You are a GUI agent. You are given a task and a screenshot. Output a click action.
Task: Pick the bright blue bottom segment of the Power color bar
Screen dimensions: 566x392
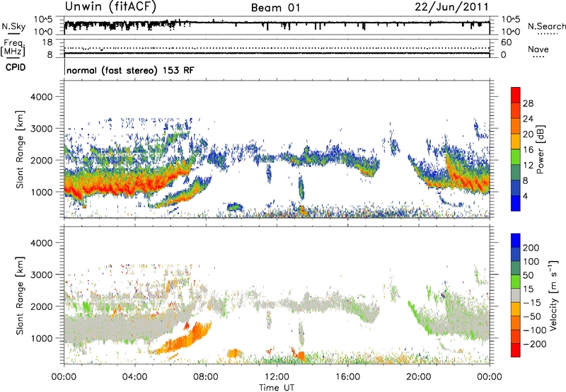(x=516, y=203)
